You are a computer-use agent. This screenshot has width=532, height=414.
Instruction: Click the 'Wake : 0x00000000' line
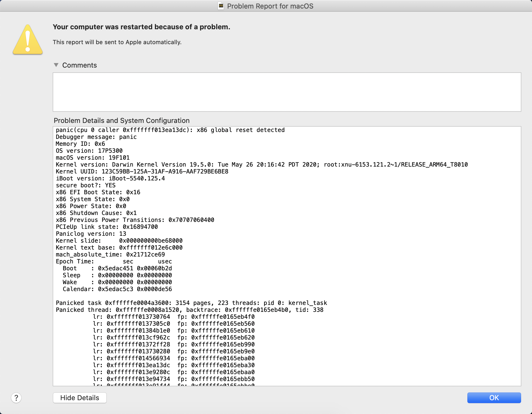click(117, 282)
